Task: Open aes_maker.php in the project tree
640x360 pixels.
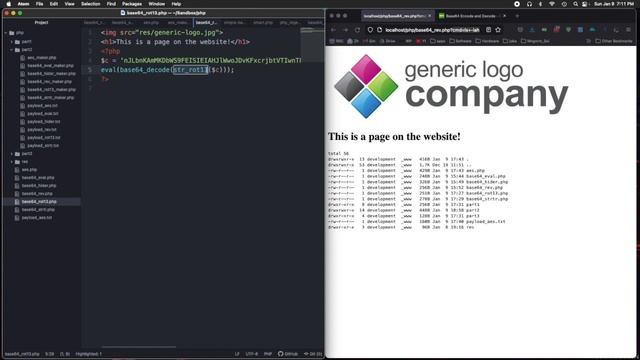Action: pos(42,58)
